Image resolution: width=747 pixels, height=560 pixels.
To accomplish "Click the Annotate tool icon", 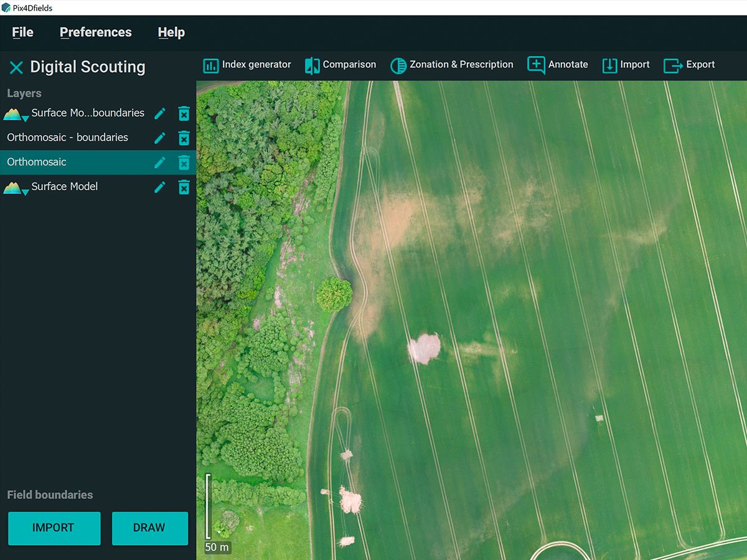I will pos(536,65).
